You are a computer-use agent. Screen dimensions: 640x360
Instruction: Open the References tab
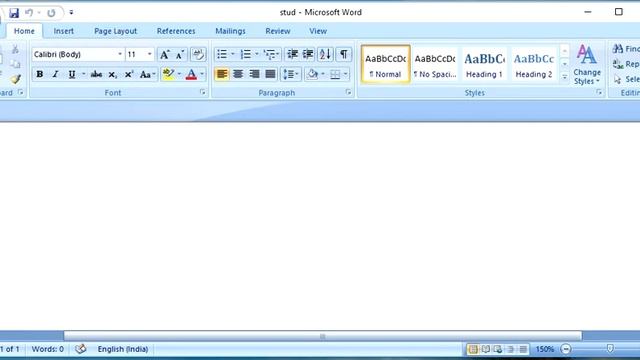pos(176,31)
